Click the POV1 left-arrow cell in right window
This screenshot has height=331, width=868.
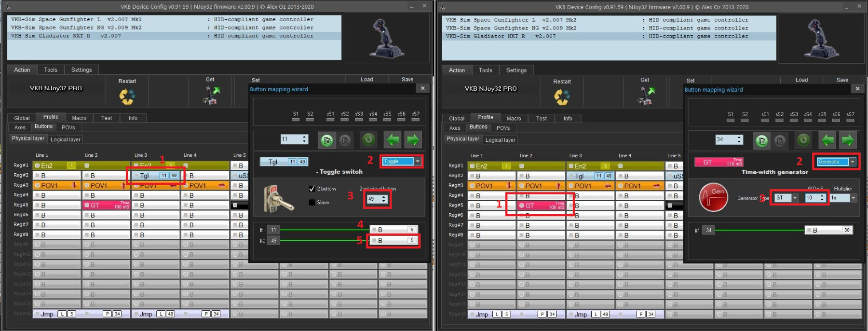click(x=590, y=186)
